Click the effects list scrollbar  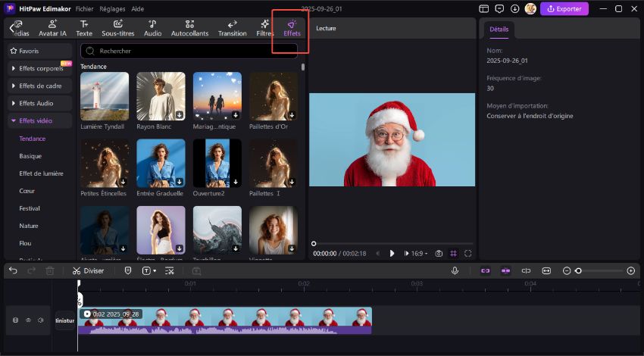tap(303, 67)
